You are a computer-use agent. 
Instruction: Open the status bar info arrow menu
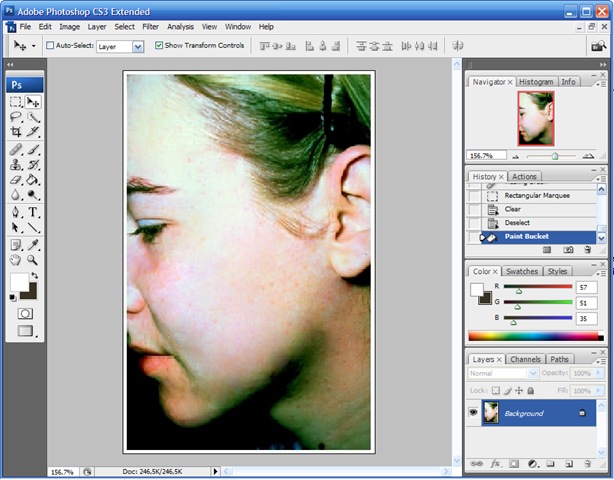coord(215,471)
